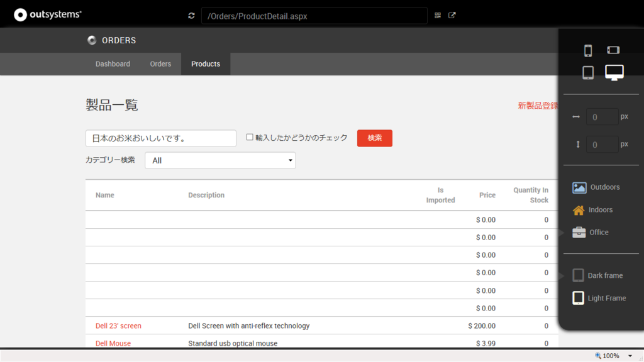Open the Dell 23' screen product link
The width and height of the screenshot is (644, 362).
(x=118, y=326)
